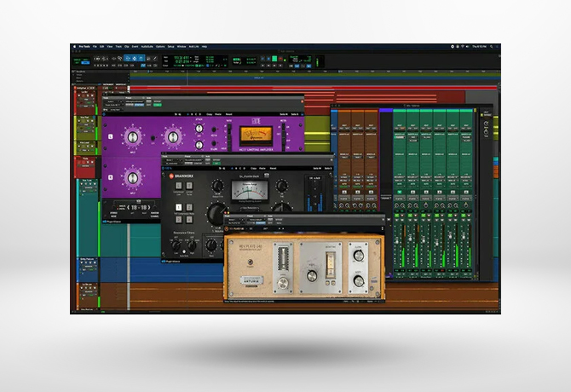The width and height of the screenshot is (571, 392).
Task: Click Reset in bx_masterdesk header
Action: coord(273,169)
